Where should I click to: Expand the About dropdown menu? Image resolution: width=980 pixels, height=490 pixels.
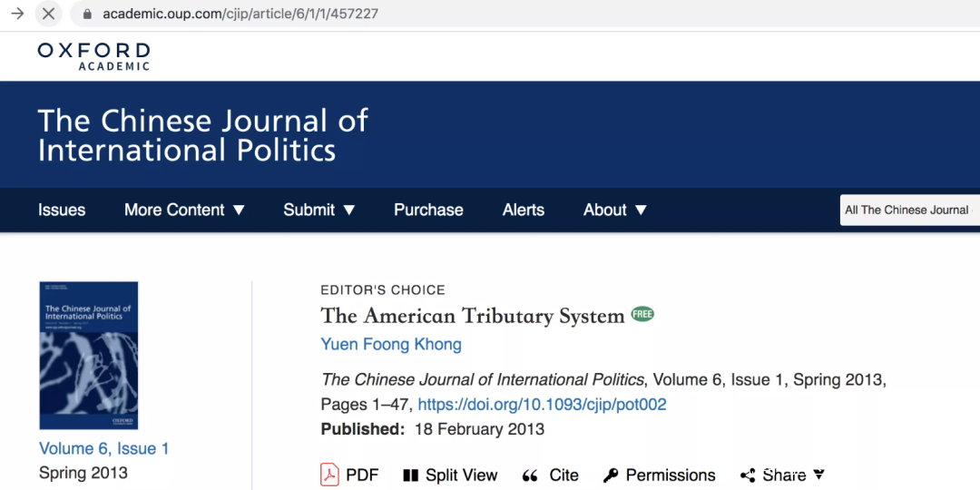(614, 210)
